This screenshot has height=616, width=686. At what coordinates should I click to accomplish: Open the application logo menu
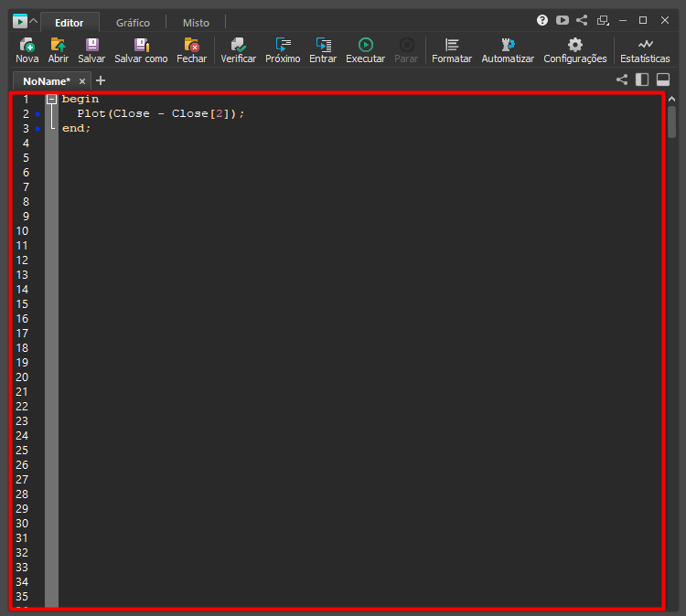(x=20, y=20)
